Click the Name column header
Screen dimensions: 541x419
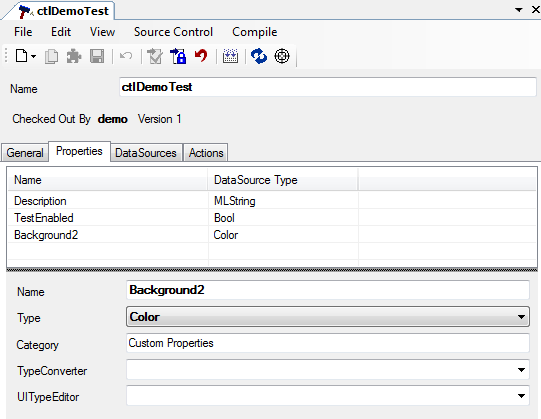coord(108,180)
